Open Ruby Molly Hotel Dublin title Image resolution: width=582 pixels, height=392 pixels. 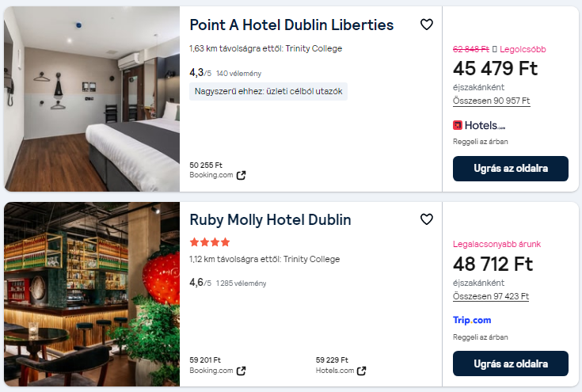pos(270,220)
